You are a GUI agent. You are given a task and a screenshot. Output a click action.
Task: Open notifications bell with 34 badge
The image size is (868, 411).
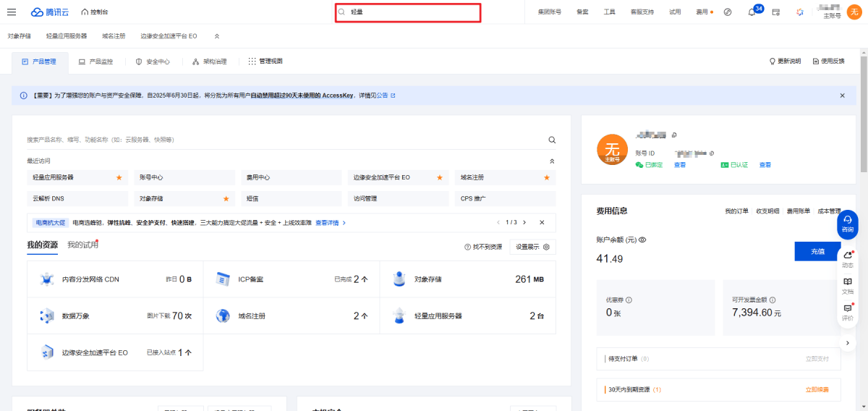752,12
